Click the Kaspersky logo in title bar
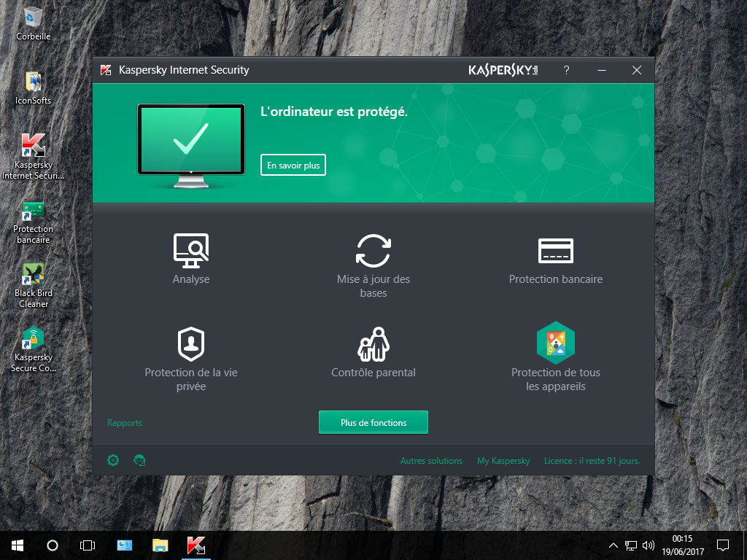 503,70
